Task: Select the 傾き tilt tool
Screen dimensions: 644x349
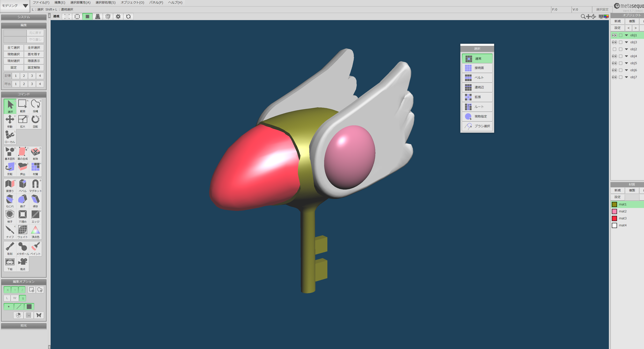Action: click(x=35, y=201)
